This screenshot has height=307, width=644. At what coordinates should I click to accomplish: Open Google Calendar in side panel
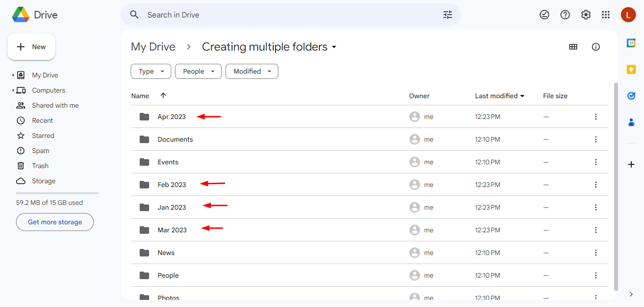pos(631,43)
